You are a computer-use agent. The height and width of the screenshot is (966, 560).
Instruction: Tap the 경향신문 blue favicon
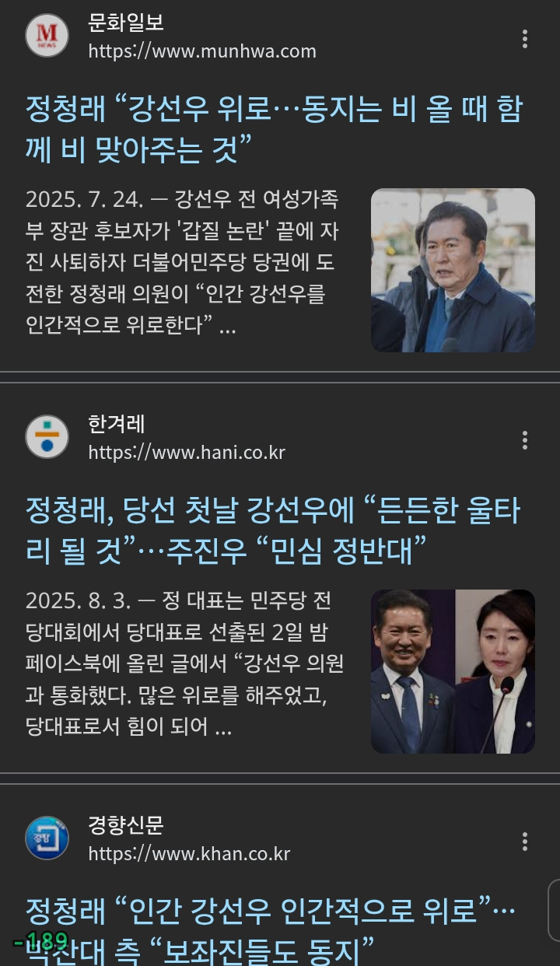coord(47,838)
